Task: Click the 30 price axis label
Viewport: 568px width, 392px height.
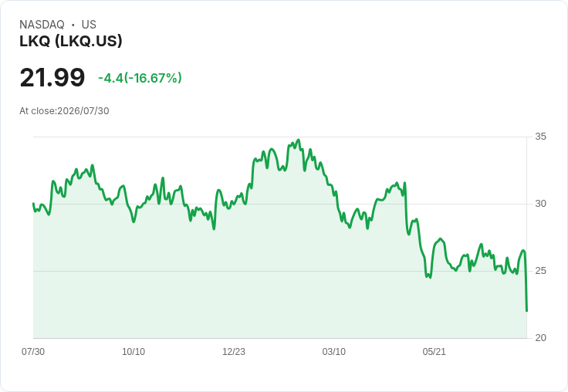Action: tap(540, 204)
